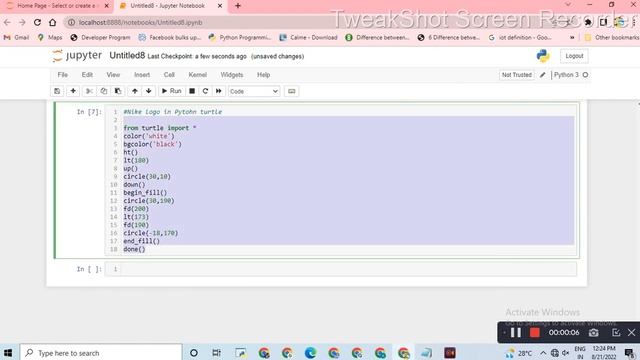Viewport: 640px width, 360px height.
Task: Click into the empty code cell input
Action: (x=349, y=269)
